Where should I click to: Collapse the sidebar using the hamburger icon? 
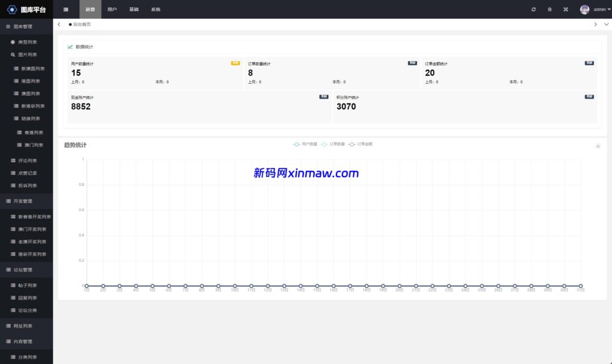pos(65,9)
